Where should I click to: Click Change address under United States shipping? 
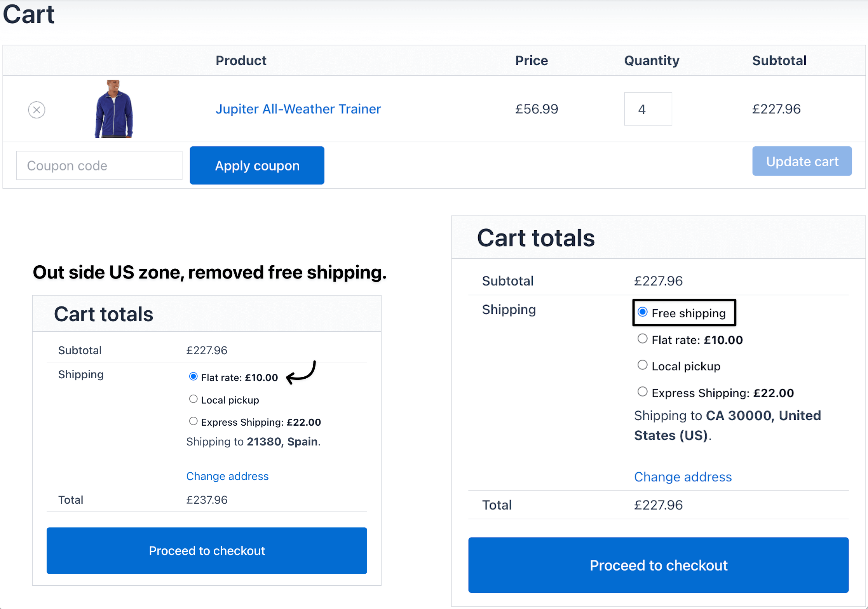tap(683, 477)
